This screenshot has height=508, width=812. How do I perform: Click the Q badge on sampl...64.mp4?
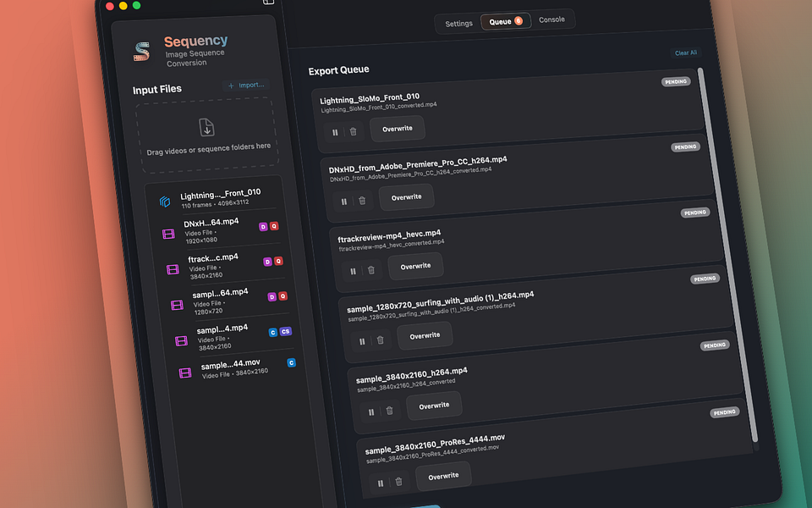coord(283,296)
